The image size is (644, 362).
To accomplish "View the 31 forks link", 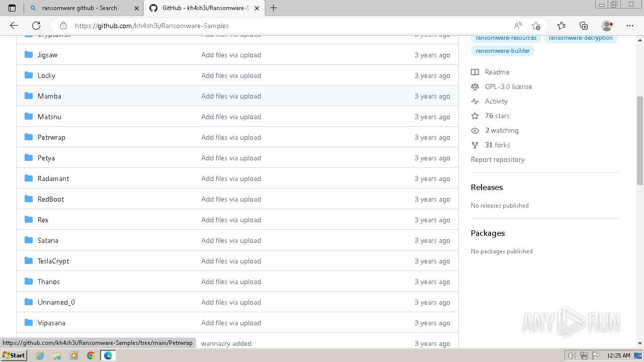I will coord(498,145).
